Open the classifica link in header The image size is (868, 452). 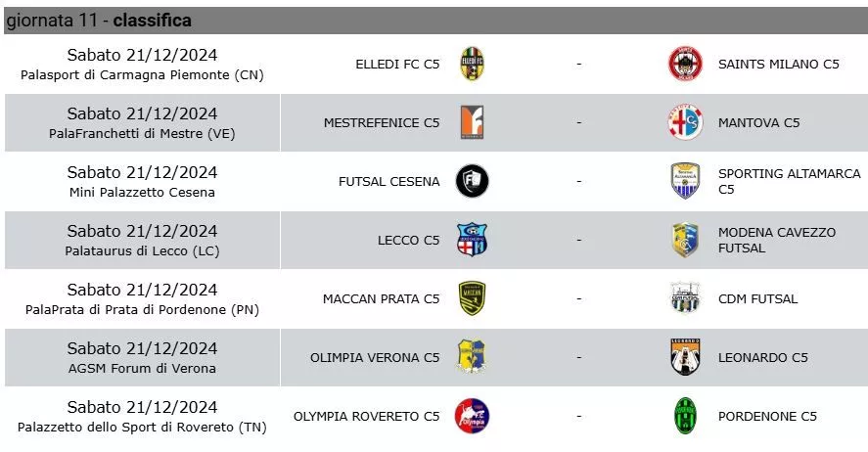pos(153,21)
